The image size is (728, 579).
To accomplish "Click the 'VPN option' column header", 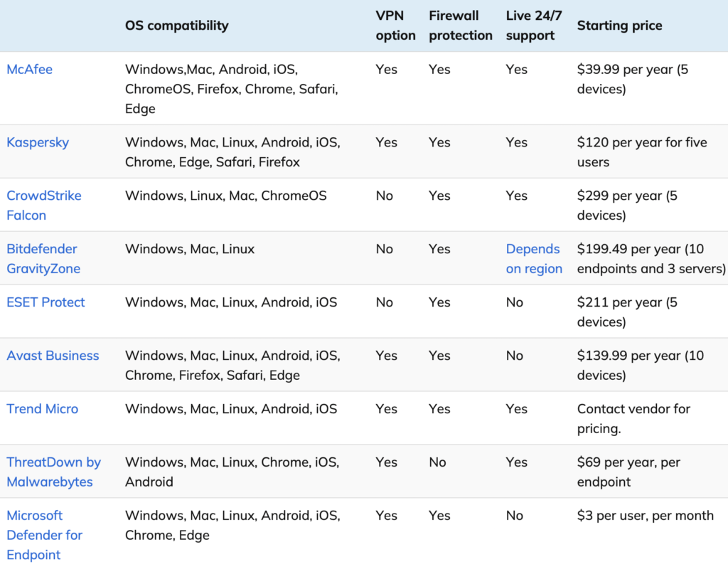I will click(395, 26).
